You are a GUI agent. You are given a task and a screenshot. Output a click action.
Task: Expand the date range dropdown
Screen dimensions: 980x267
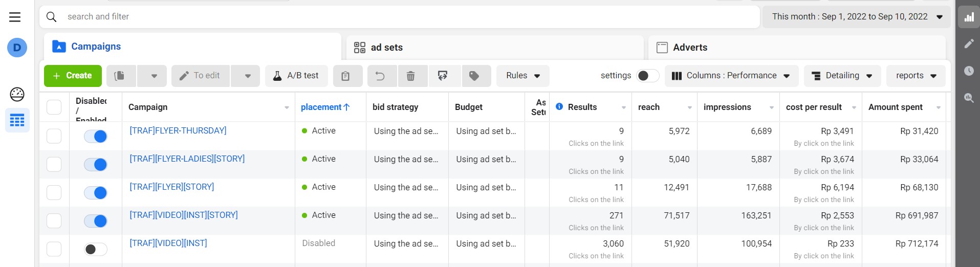click(x=857, y=17)
